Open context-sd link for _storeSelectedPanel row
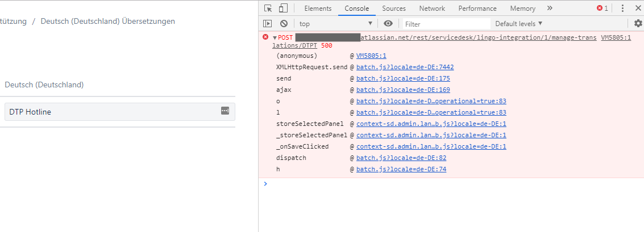 coord(431,135)
